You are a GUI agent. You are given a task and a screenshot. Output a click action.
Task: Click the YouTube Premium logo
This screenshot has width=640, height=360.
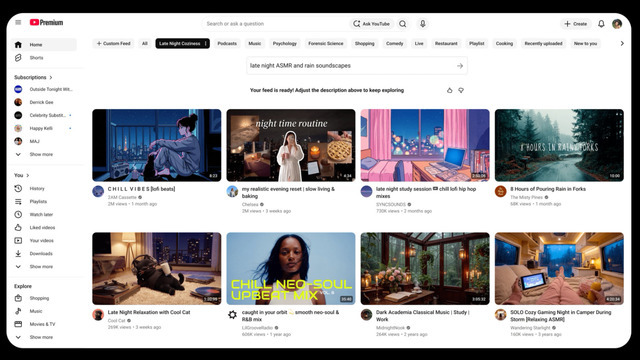[x=46, y=22]
